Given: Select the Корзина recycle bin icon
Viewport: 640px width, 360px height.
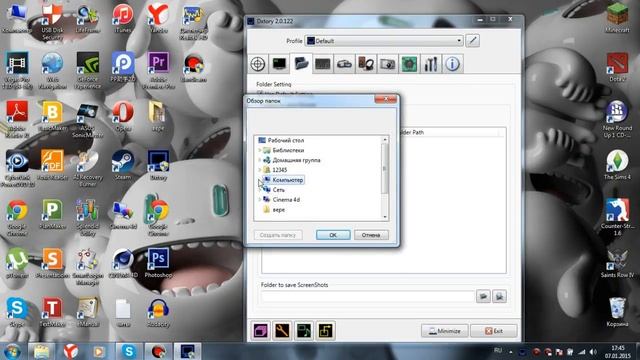Looking at the screenshot, I should click(617, 312).
